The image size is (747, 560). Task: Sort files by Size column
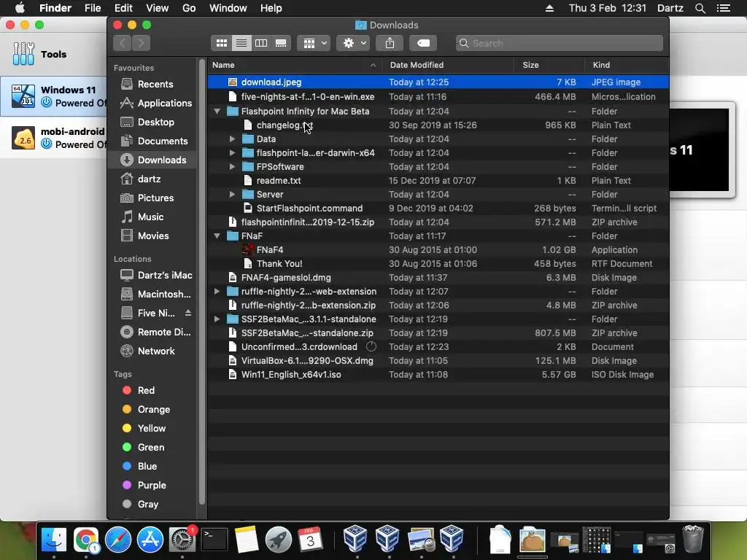[549, 65]
